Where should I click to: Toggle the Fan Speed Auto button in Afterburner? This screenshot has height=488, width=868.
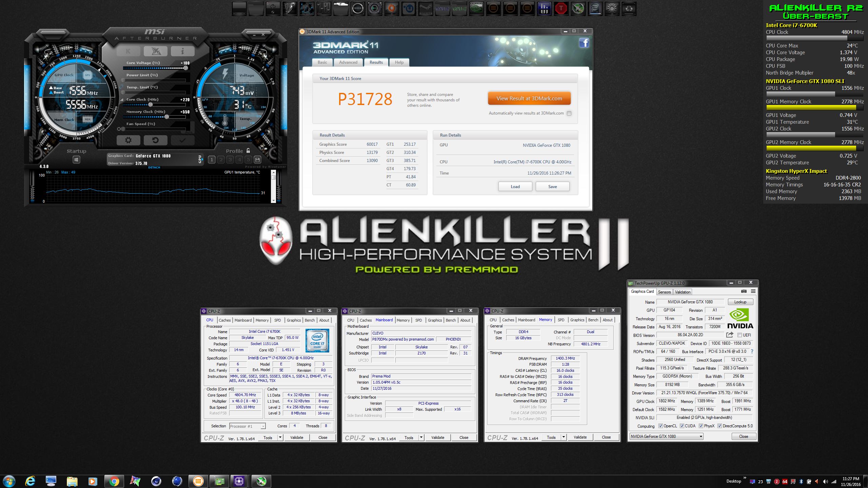tap(189, 132)
